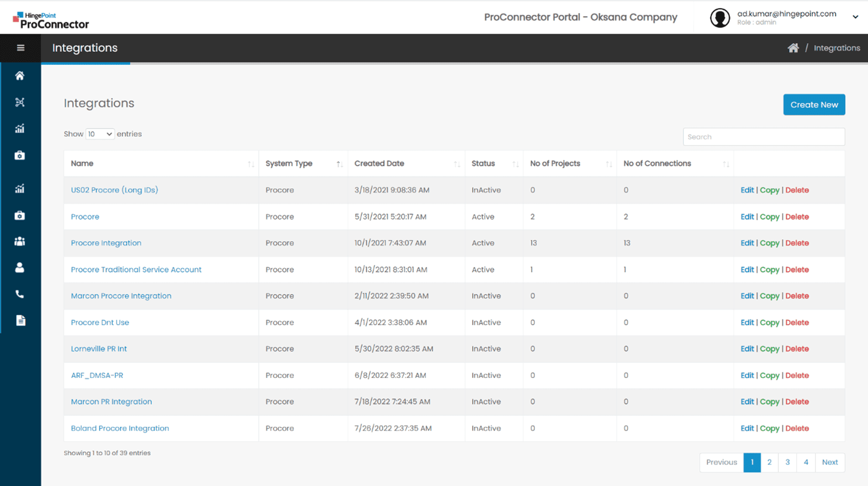Expand the account dropdown next to ad.kumar@hingepoint.com
The height and width of the screenshot is (486, 868).
(x=855, y=16)
